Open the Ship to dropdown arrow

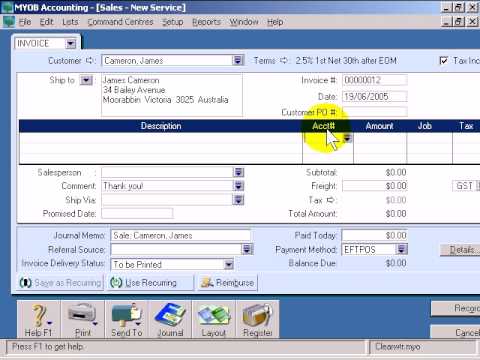86,80
